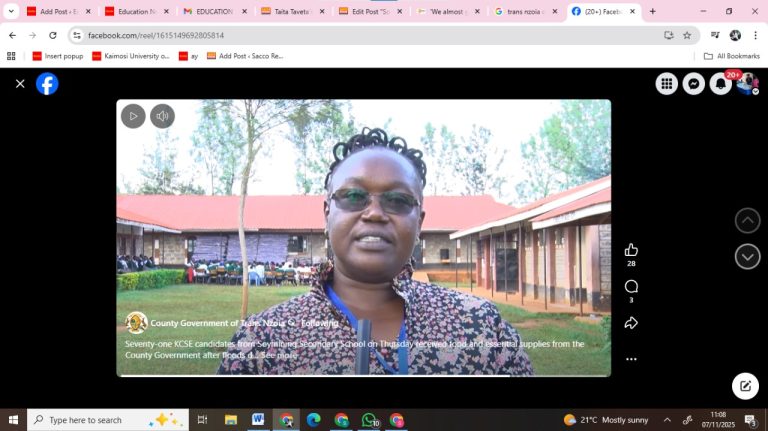
Task: Open the three-dot more options menu
Action: [x=631, y=358]
